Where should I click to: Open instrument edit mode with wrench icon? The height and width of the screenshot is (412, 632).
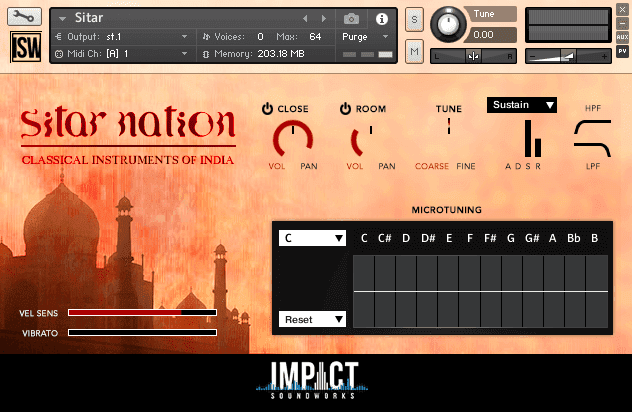coord(24,17)
